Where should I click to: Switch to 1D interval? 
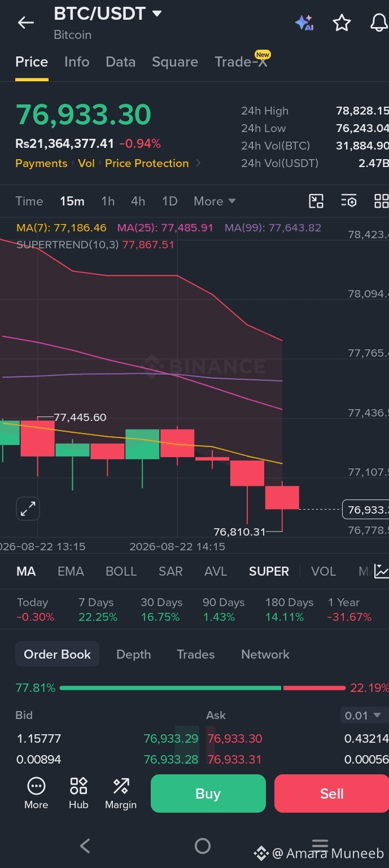point(170,201)
